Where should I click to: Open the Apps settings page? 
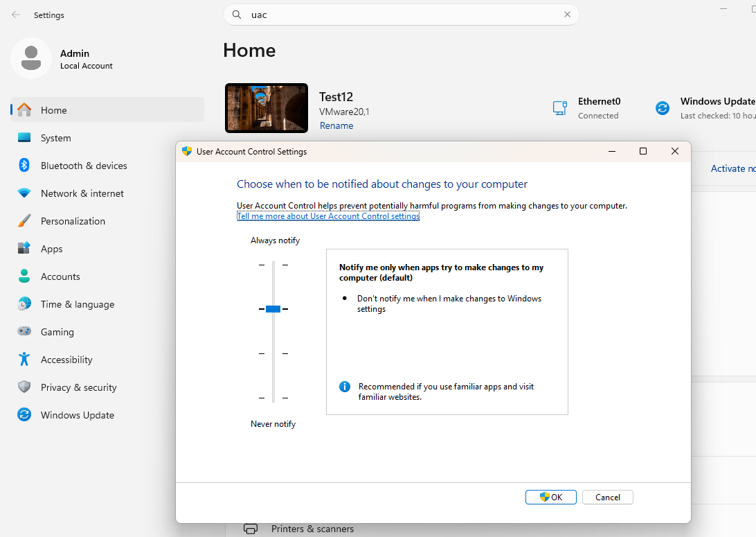tap(107, 249)
